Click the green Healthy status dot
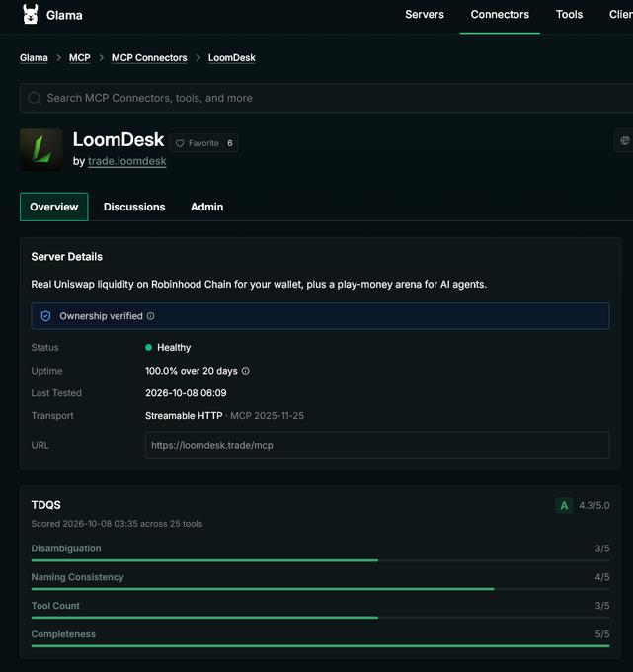Image resolution: width=633 pixels, height=672 pixels. point(148,348)
